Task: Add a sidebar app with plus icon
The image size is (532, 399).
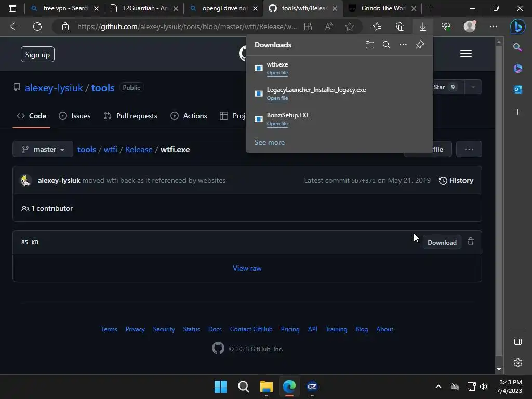Action: point(518,112)
